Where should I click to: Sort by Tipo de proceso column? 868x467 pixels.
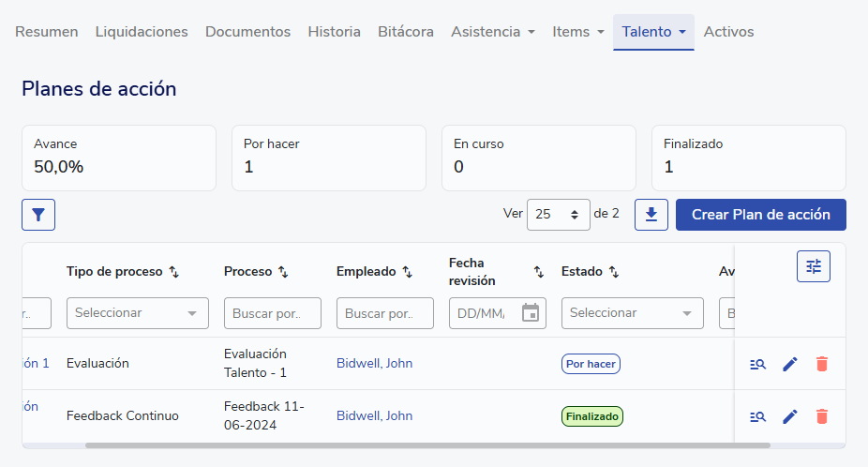[x=173, y=272]
